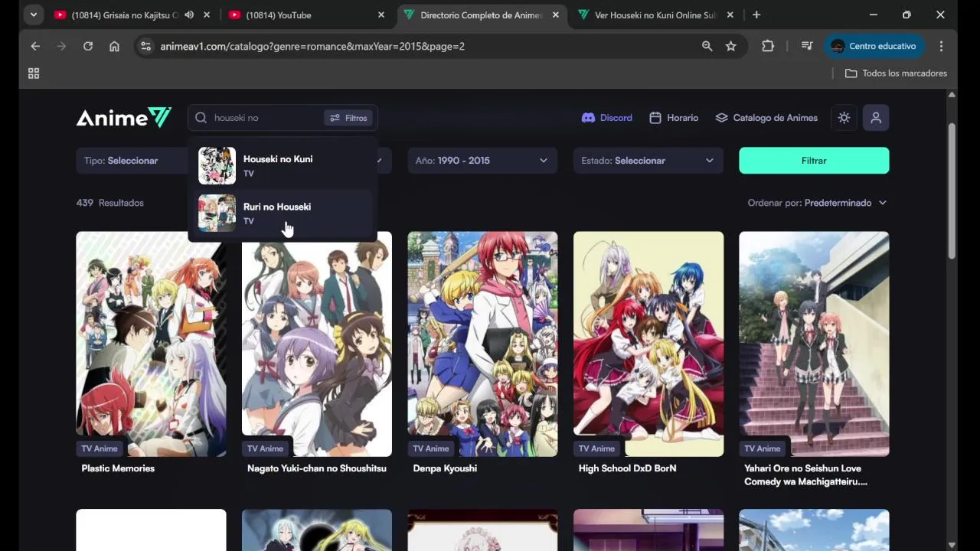The width and height of the screenshot is (980, 551).
Task: Open the Discord link
Action: click(607, 118)
